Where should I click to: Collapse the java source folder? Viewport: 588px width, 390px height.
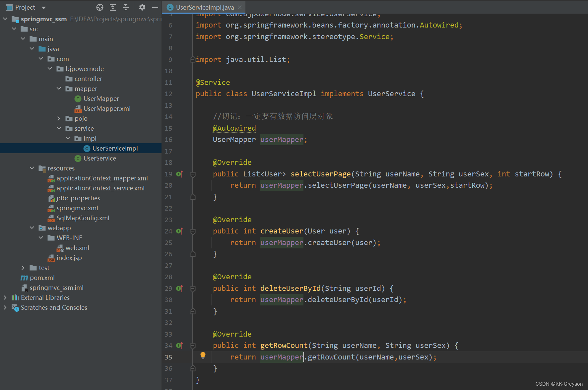(x=32, y=49)
